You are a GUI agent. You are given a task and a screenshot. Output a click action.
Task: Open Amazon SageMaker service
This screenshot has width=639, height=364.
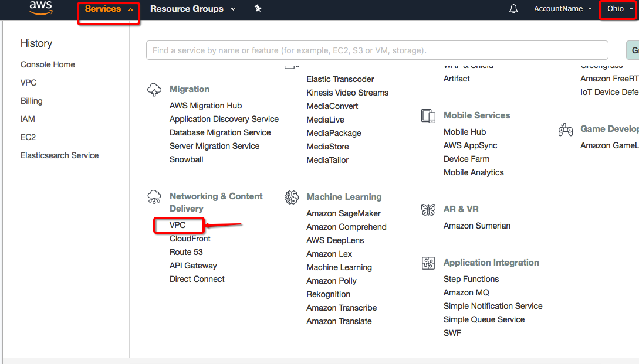(x=343, y=213)
